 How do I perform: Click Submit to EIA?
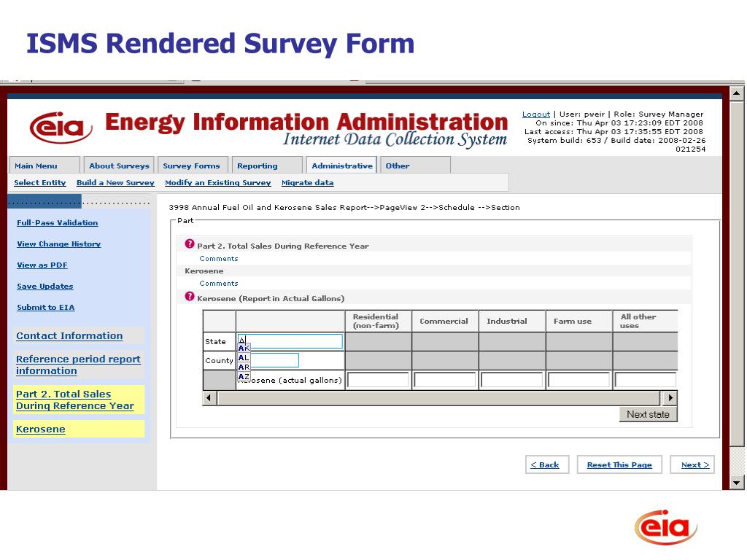click(x=46, y=307)
